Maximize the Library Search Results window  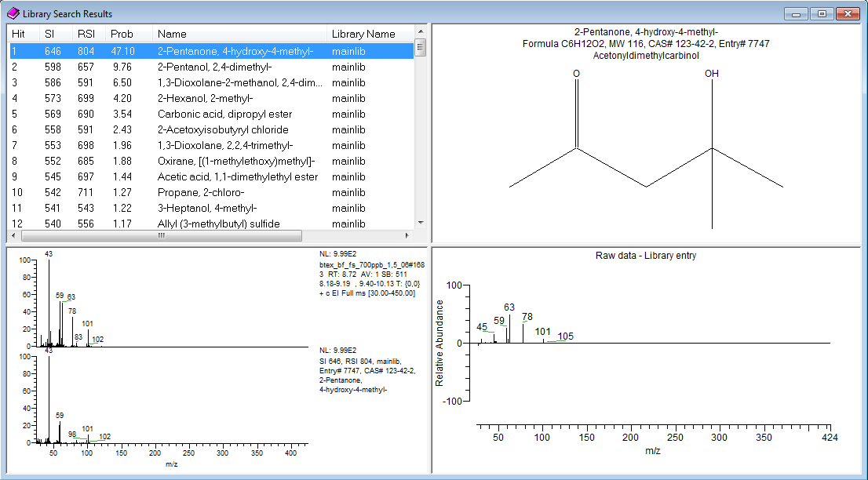822,13
